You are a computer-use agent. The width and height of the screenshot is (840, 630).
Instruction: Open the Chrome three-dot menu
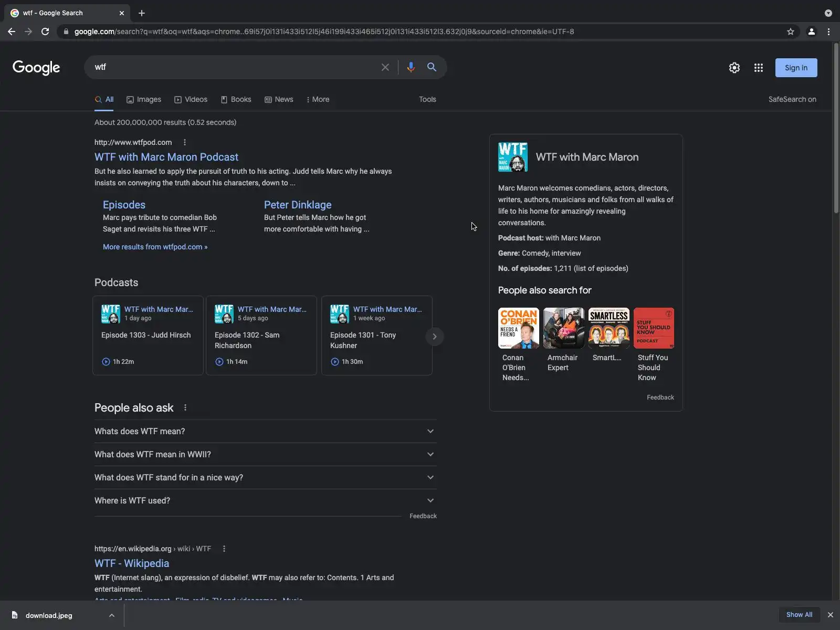tap(829, 31)
